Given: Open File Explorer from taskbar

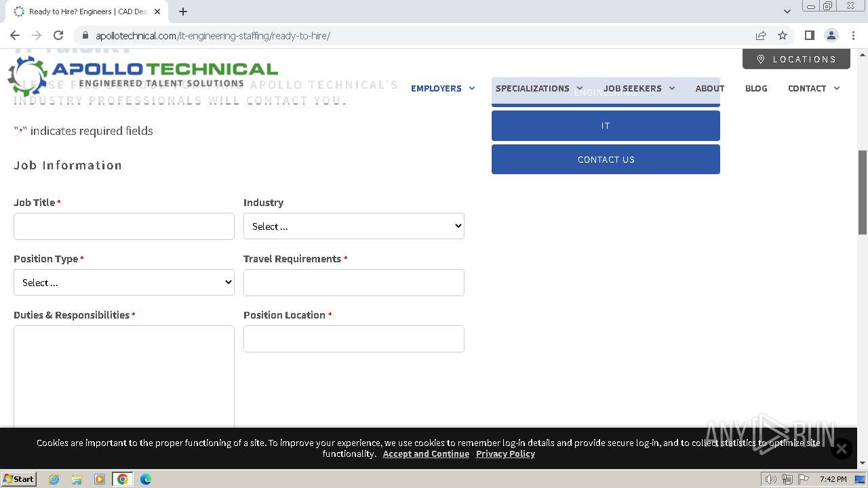Looking at the screenshot, I should point(77,479).
